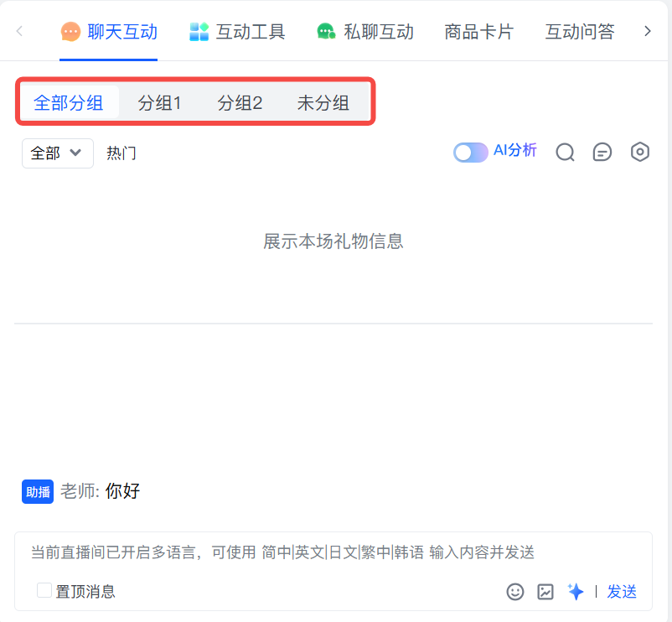The width and height of the screenshot is (672, 622).
Task: Open the 商品卡片 tab
Action: click(x=478, y=32)
